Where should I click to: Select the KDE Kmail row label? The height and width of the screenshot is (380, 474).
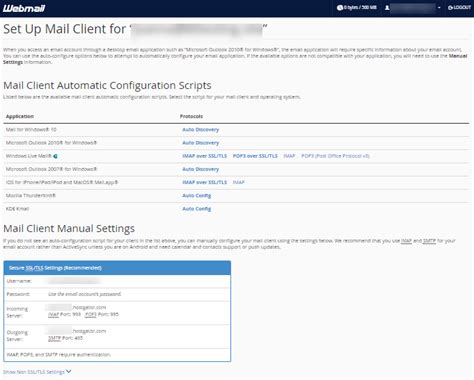tap(17, 209)
